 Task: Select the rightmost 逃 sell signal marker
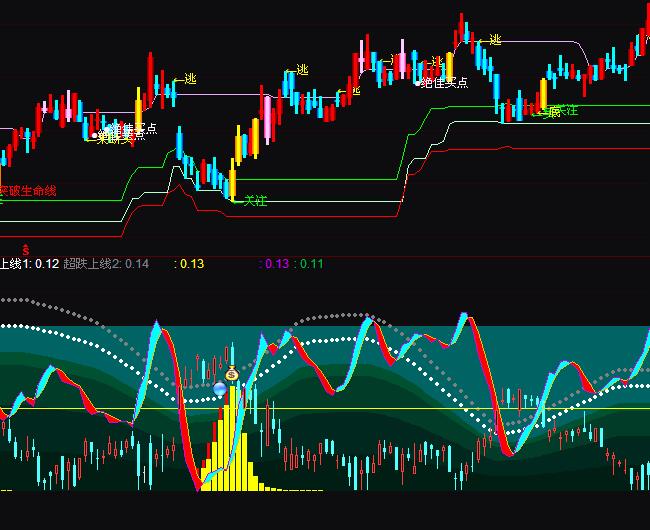click(495, 40)
